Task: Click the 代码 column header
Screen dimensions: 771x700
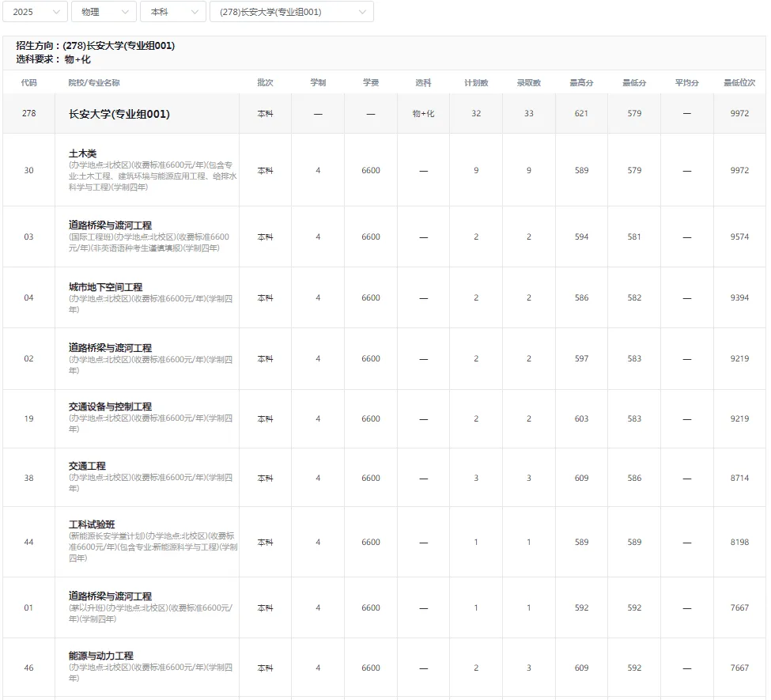Action: coord(29,82)
